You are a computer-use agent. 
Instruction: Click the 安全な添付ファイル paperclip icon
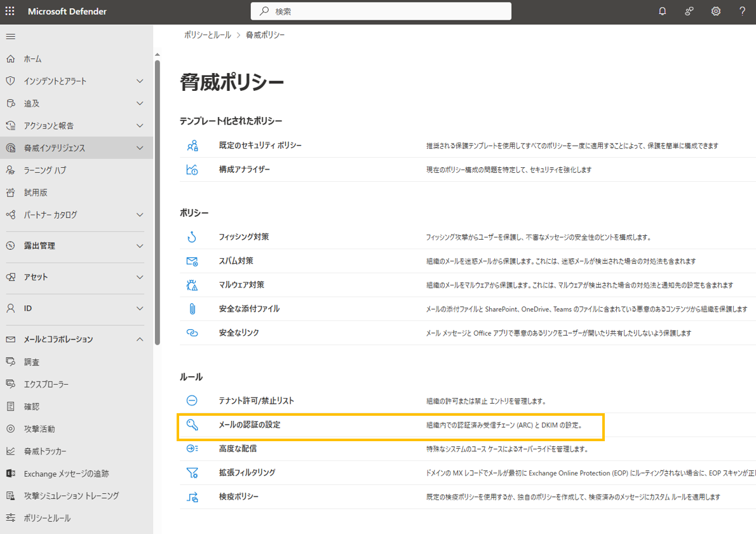coord(192,309)
